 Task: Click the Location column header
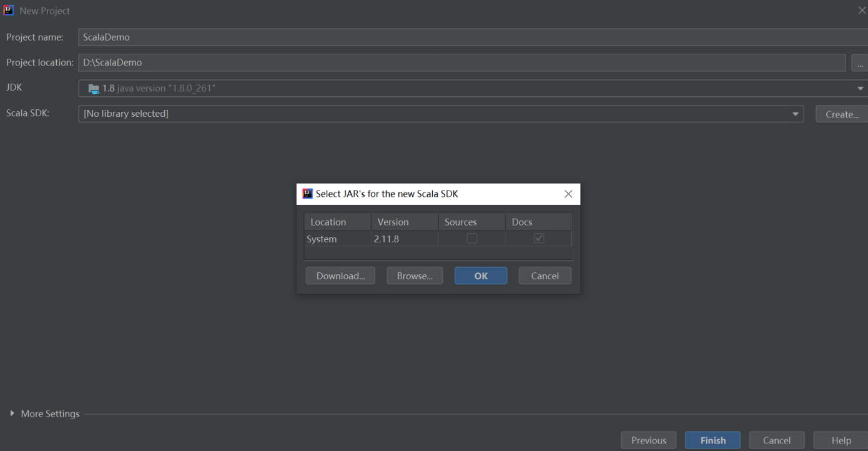[x=337, y=222]
